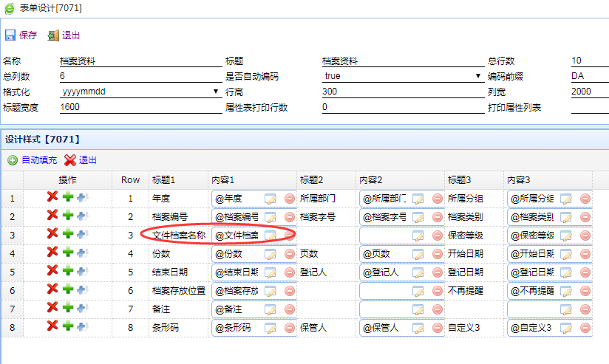Click the 标题1 cell containing 文件档案名称
Screen dimensions: 609x364
point(178,235)
